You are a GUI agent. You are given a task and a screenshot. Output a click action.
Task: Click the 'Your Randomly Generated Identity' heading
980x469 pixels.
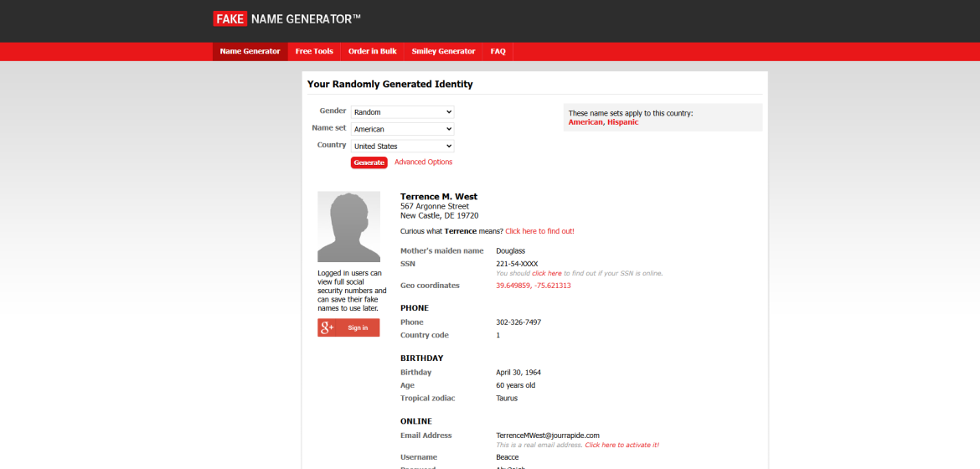click(390, 84)
